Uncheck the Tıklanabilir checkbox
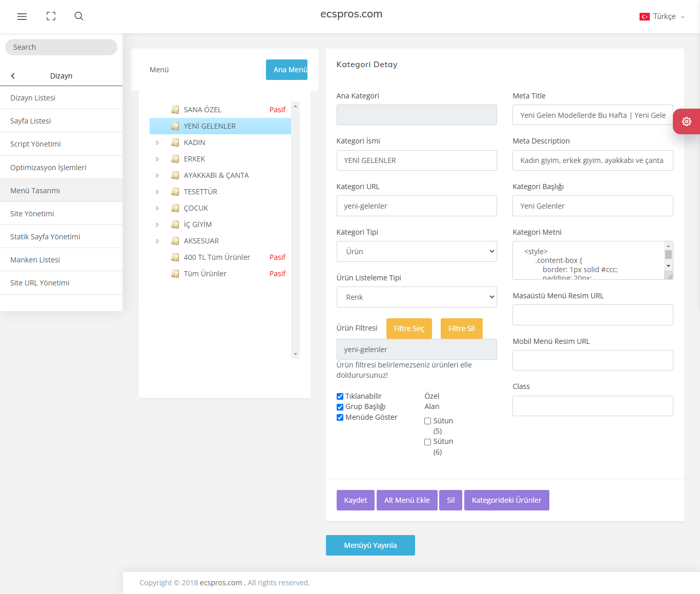Viewport: 700px width, 594px height. point(340,396)
